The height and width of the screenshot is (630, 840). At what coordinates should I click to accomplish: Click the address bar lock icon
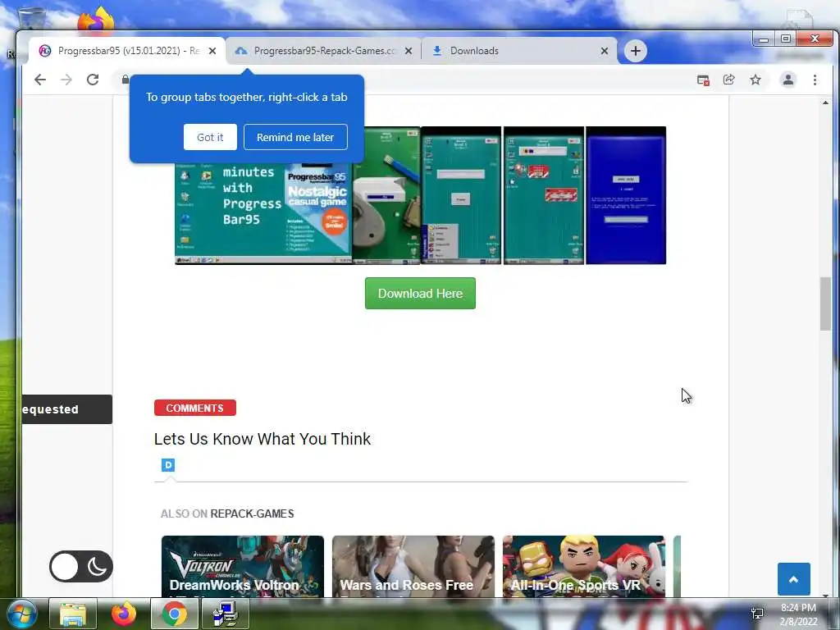pyautogui.click(x=126, y=80)
